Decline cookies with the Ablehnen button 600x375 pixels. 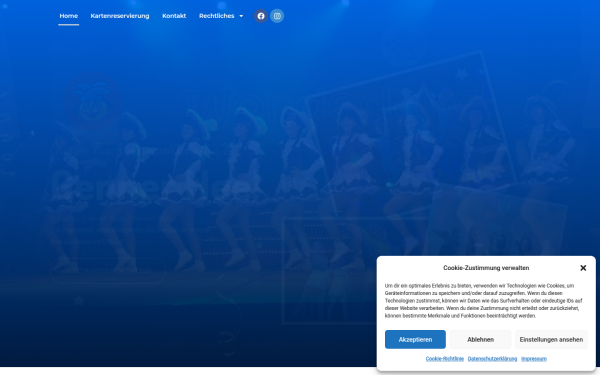point(480,339)
